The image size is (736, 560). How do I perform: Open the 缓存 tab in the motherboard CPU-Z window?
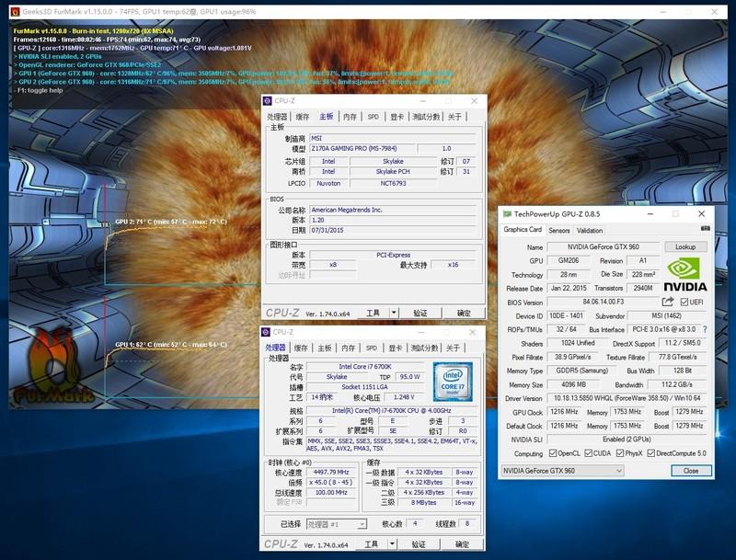pos(303,117)
